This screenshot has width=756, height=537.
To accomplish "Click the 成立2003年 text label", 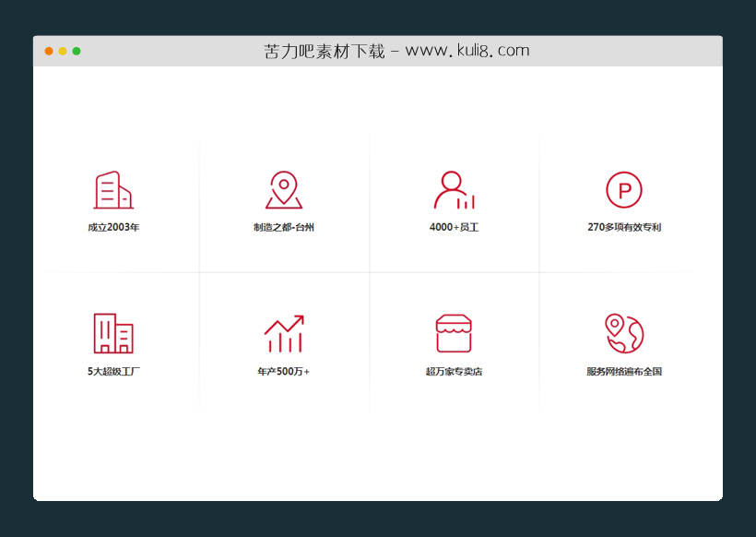I will (114, 226).
